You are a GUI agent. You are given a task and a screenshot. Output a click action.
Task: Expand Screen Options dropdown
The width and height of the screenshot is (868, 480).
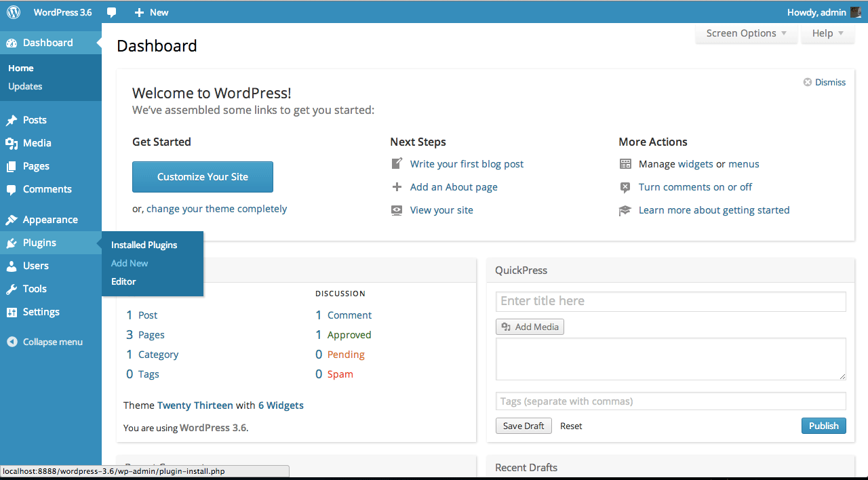tap(747, 33)
